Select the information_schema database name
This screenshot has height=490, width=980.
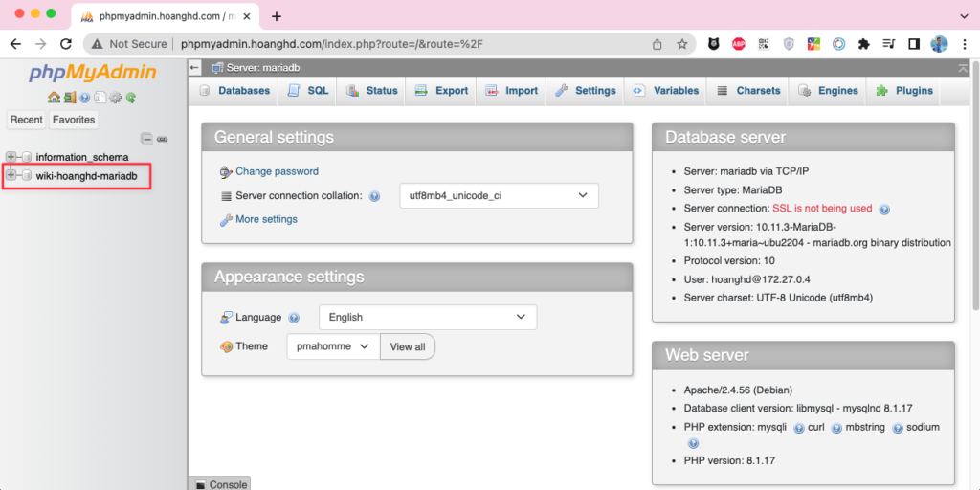82,158
